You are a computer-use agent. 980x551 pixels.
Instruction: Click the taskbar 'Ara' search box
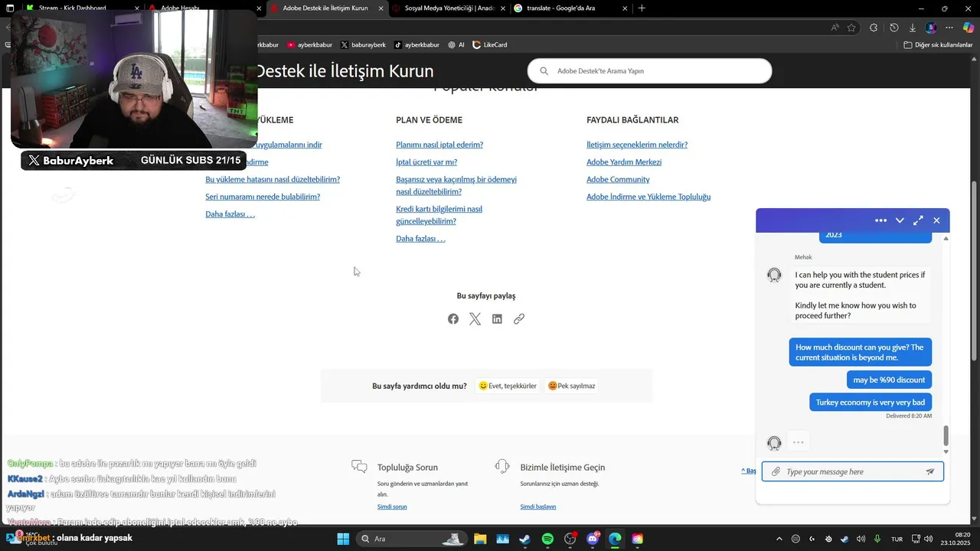(x=411, y=539)
